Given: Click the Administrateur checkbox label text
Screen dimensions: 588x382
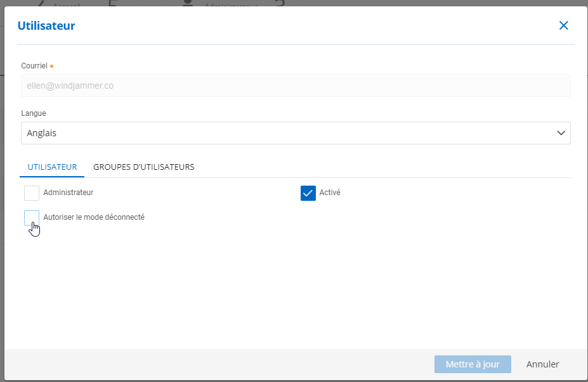Looking at the screenshot, I should tap(69, 193).
